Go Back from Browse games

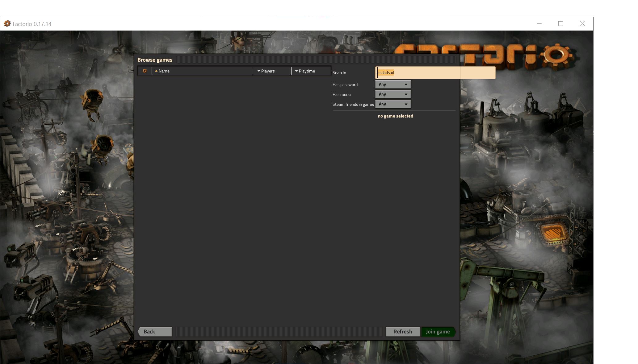(x=155, y=332)
